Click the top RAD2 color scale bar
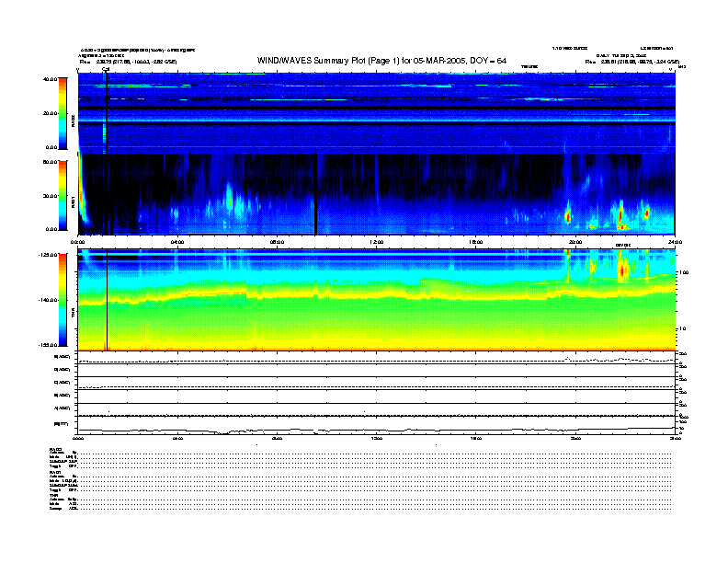 [x=63, y=113]
